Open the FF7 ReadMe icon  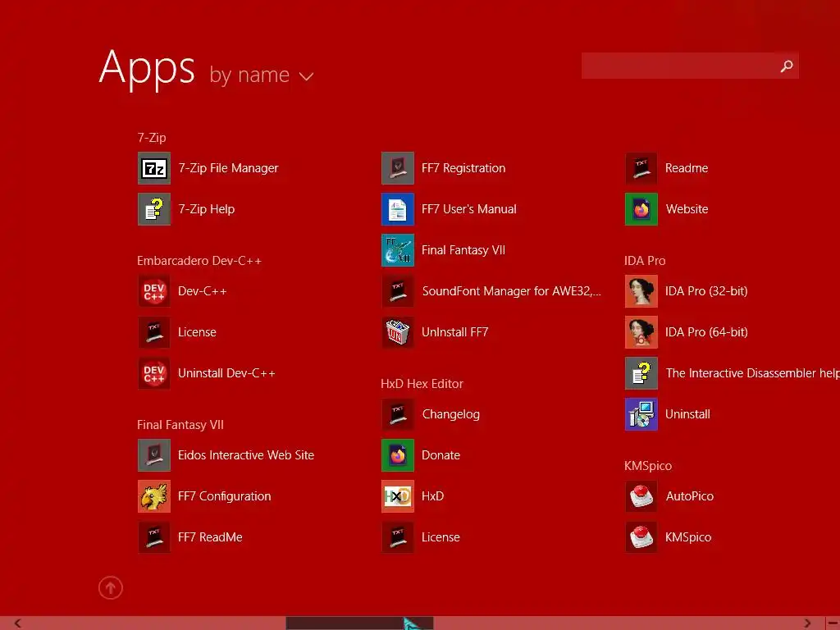[153, 536]
